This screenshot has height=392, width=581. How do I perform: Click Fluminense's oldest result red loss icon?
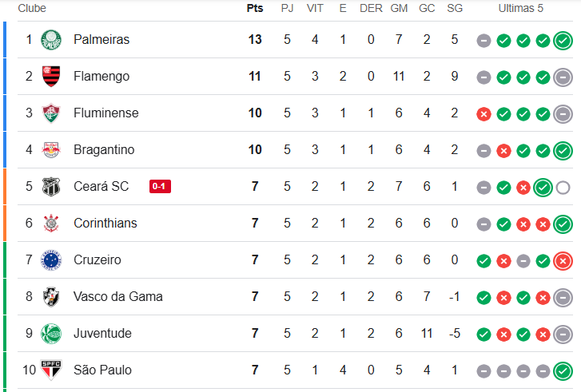(x=484, y=114)
